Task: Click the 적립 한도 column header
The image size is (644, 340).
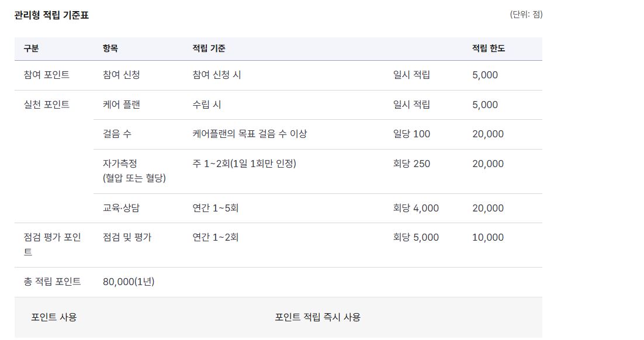Action: pyautogui.click(x=489, y=48)
